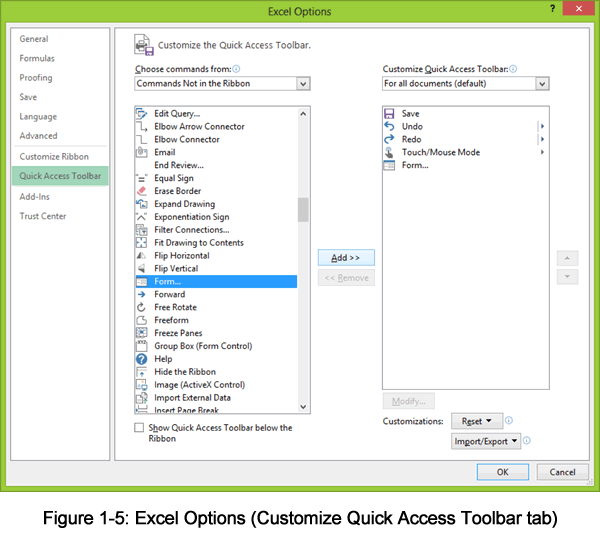Select the Erase Border eraser icon
The height and width of the screenshot is (542, 600).
pyautogui.click(x=141, y=191)
